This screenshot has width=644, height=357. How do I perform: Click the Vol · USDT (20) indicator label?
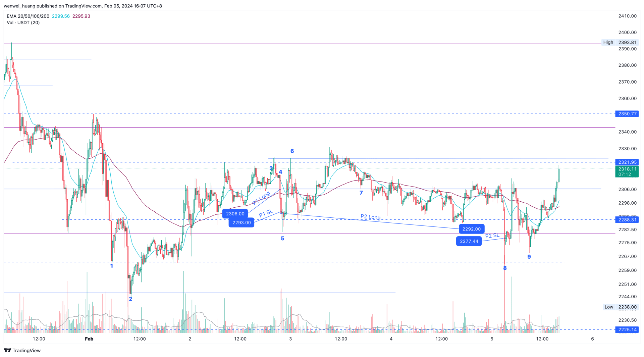pos(23,22)
